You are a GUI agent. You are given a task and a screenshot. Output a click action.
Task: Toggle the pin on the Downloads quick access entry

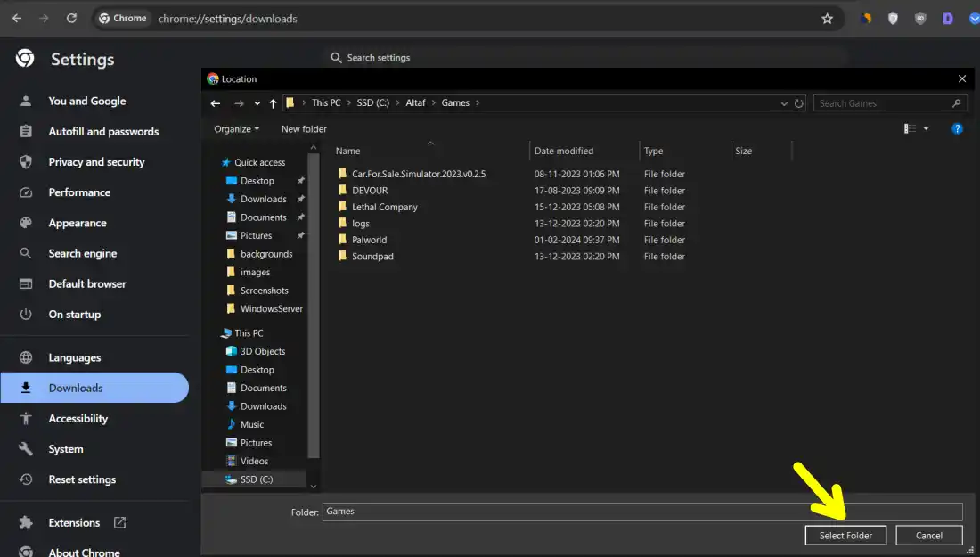(x=300, y=199)
